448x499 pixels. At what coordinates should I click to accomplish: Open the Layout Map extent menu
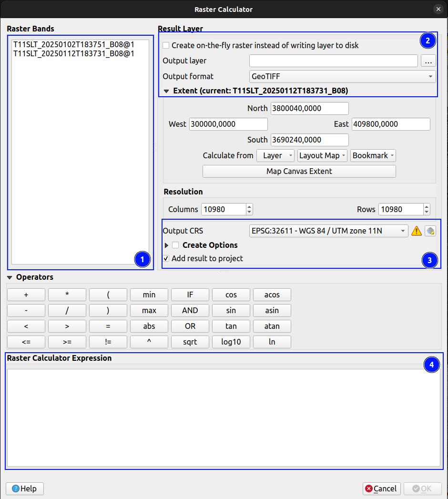(x=323, y=155)
